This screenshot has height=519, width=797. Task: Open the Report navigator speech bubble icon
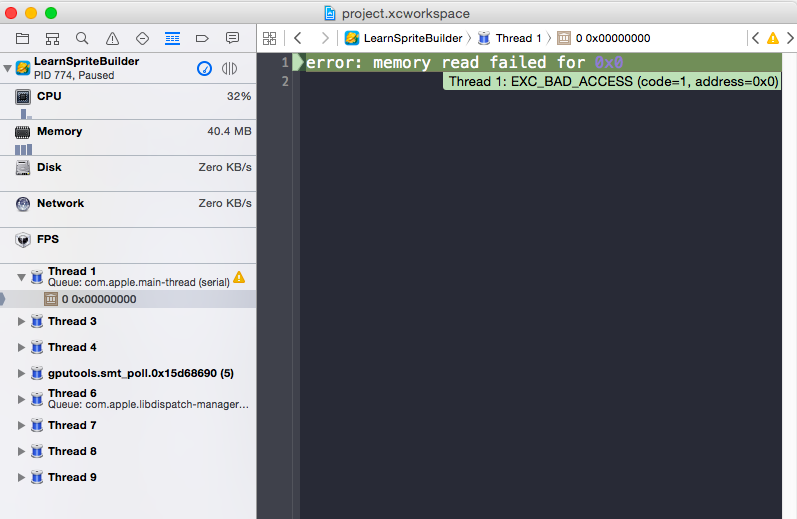232,38
